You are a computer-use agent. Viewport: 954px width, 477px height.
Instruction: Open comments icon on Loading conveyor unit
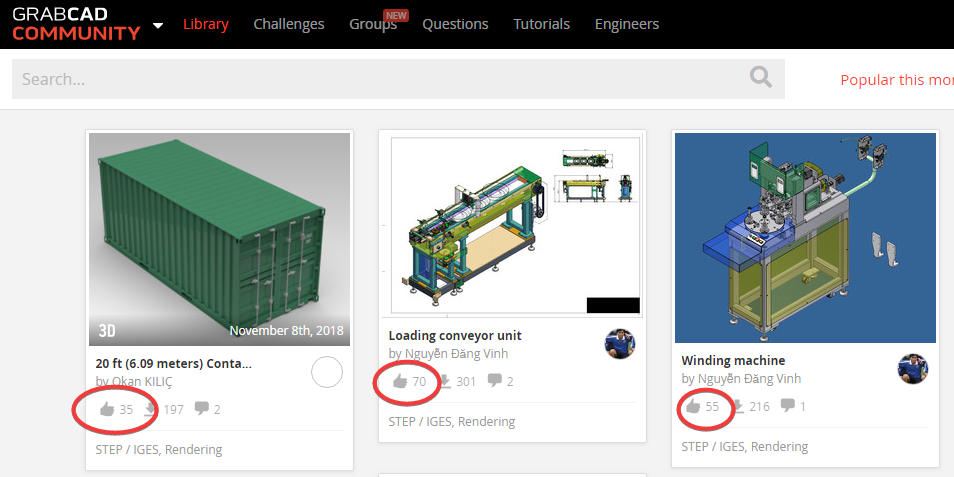tap(495, 381)
